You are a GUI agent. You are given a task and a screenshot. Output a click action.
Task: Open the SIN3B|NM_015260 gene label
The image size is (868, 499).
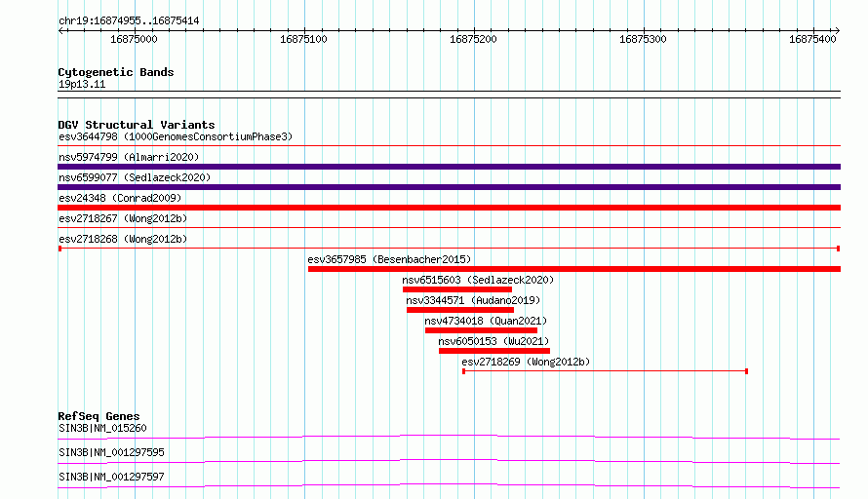coord(102,428)
